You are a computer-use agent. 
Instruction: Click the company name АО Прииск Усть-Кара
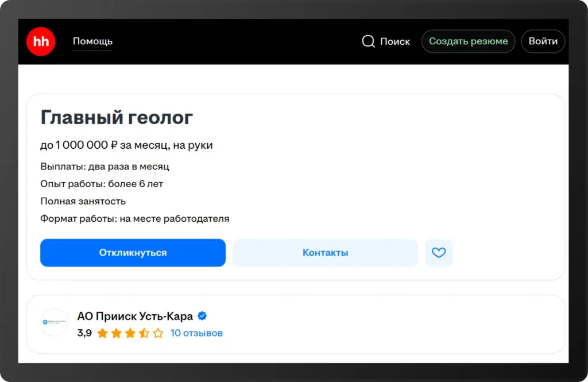tap(135, 315)
